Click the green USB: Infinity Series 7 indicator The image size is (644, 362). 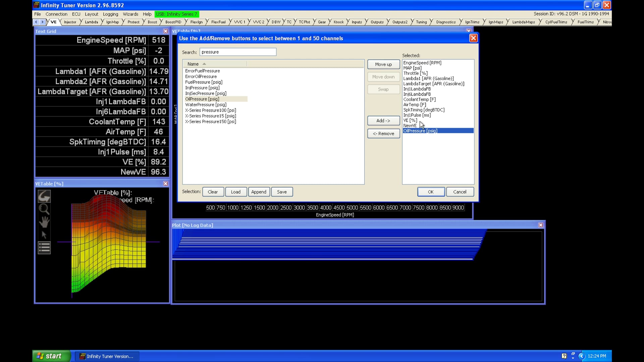177,14
